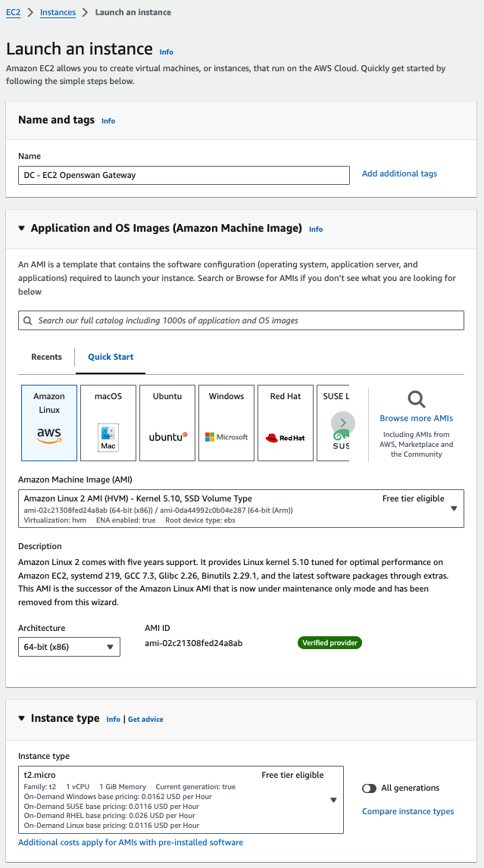The width and height of the screenshot is (484, 868).
Task: Click the Browse more AMIs link
Action: pos(417,418)
